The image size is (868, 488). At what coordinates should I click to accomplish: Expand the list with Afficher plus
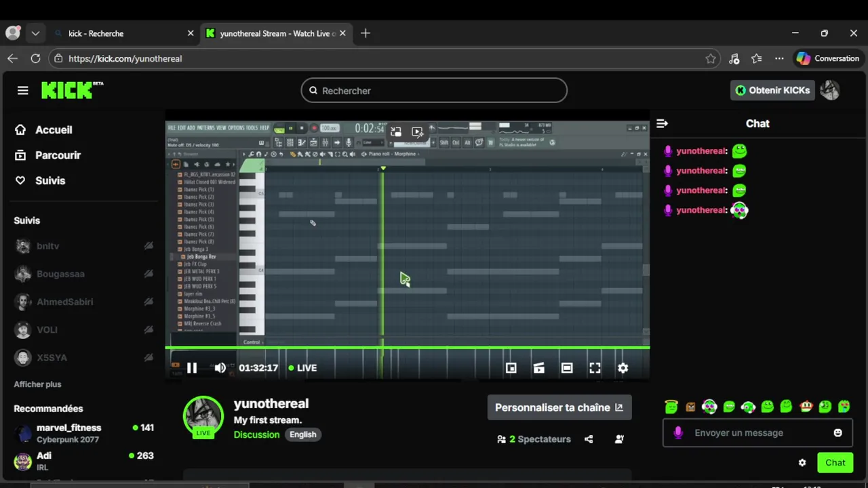click(37, 384)
